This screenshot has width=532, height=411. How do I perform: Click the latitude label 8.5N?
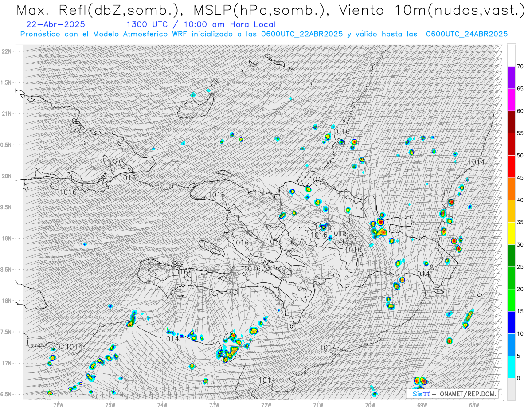[x=6, y=270]
